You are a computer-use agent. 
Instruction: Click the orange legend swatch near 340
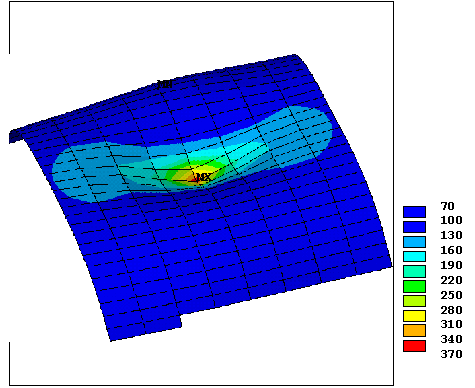(x=414, y=330)
